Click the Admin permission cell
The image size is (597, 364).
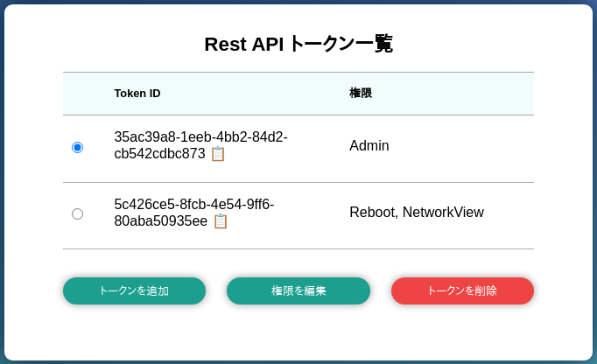pos(369,146)
